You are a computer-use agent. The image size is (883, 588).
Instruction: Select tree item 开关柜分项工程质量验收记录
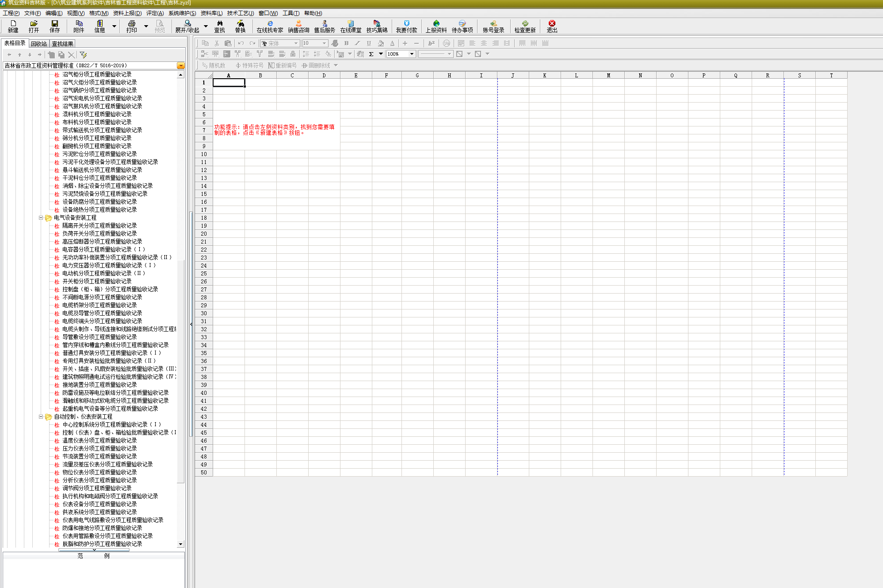tap(97, 281)
